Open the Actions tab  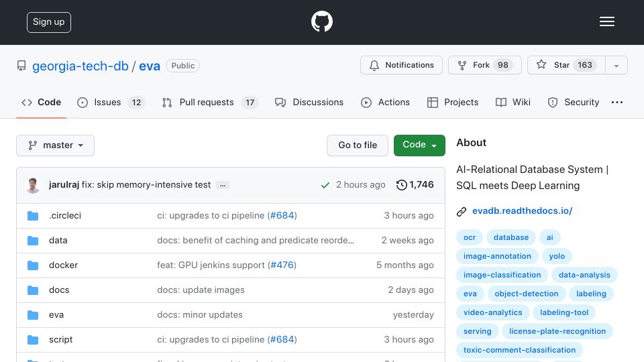pyautogui.click(x=385, y=102)
